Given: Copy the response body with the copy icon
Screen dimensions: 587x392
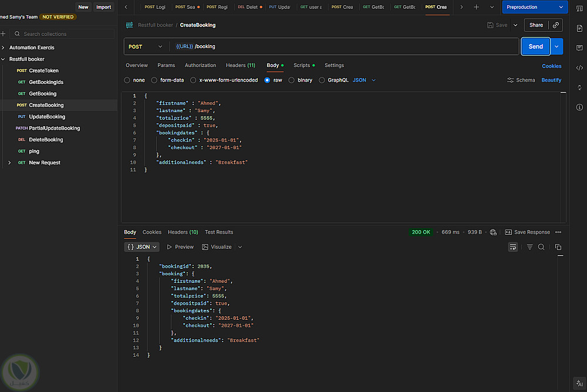Looking at the screenshot, I should point(558,247).
